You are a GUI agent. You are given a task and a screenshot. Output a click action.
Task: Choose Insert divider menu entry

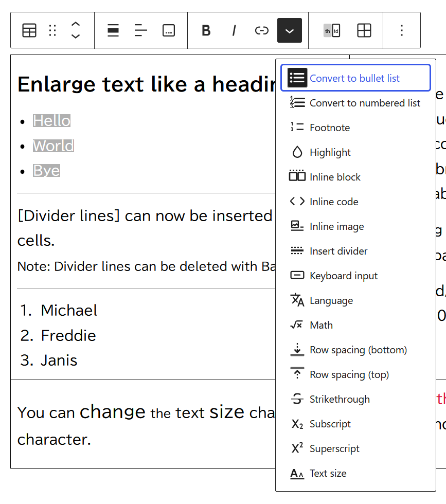[355, 251]
